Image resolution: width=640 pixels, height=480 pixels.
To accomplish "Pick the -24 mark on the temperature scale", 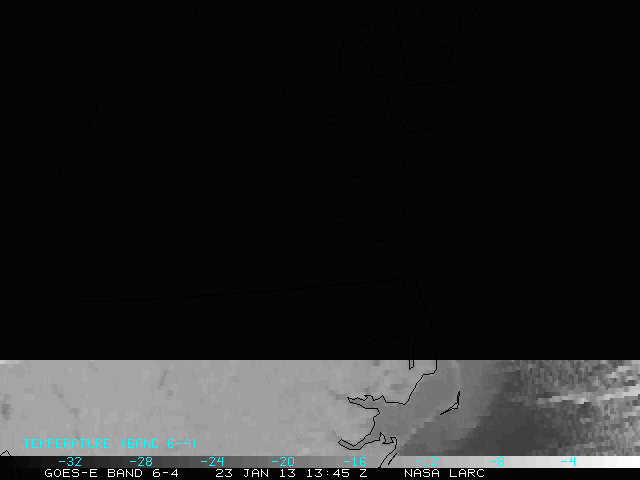I will [x=211, y=461].
